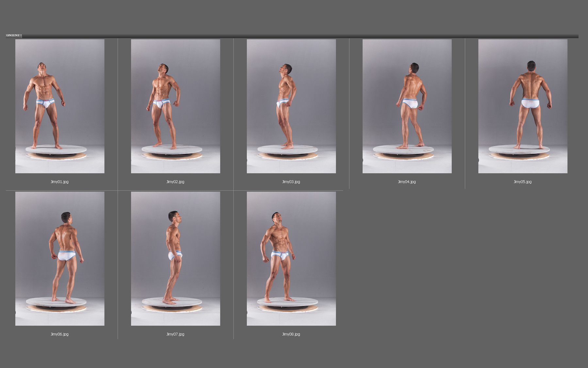Click the Jimy07.jpg filename label

pyautogui.click(x=175, y=334)
